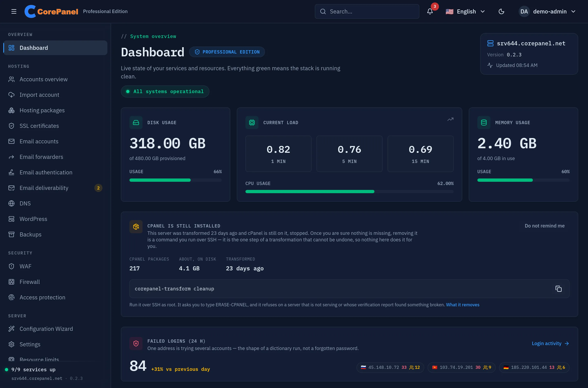Click the WordPress layout icon
Viewport: 588px width, 388px height.
[11, 219]
